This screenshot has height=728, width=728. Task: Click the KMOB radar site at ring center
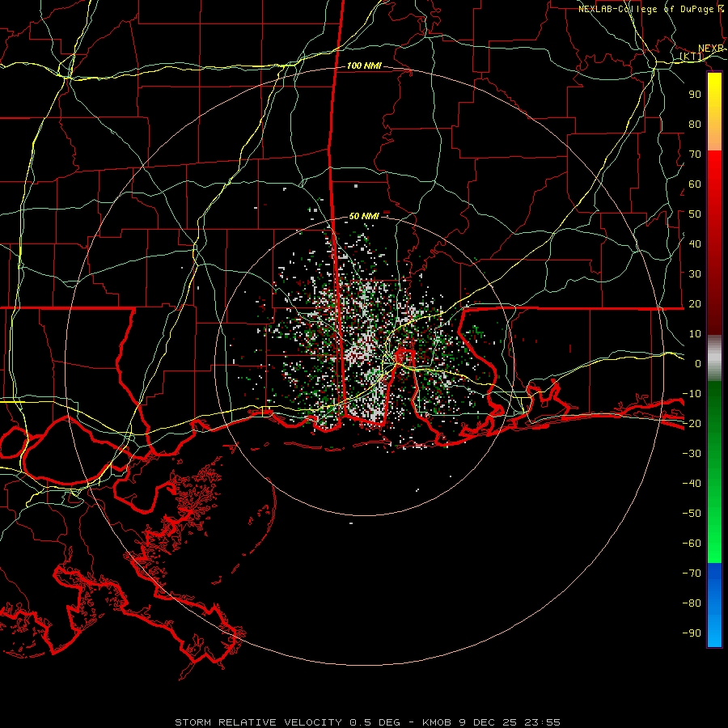pos(364,366)
